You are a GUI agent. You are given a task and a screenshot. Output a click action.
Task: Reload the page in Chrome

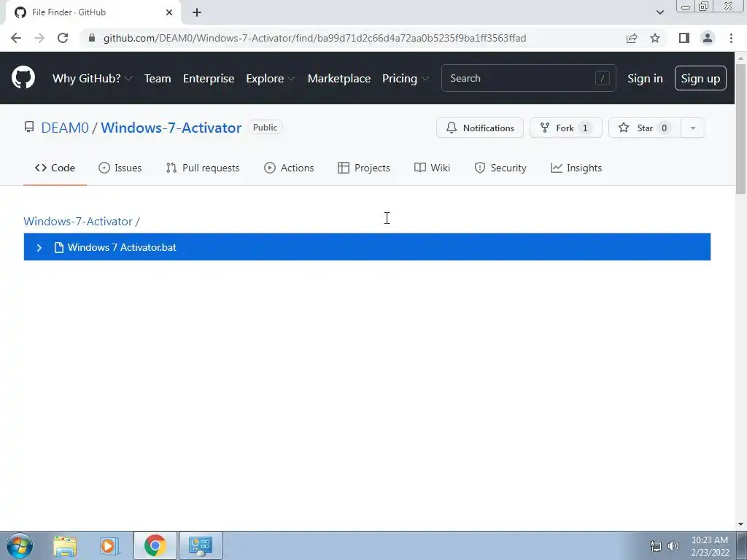[x=63, y=38]
